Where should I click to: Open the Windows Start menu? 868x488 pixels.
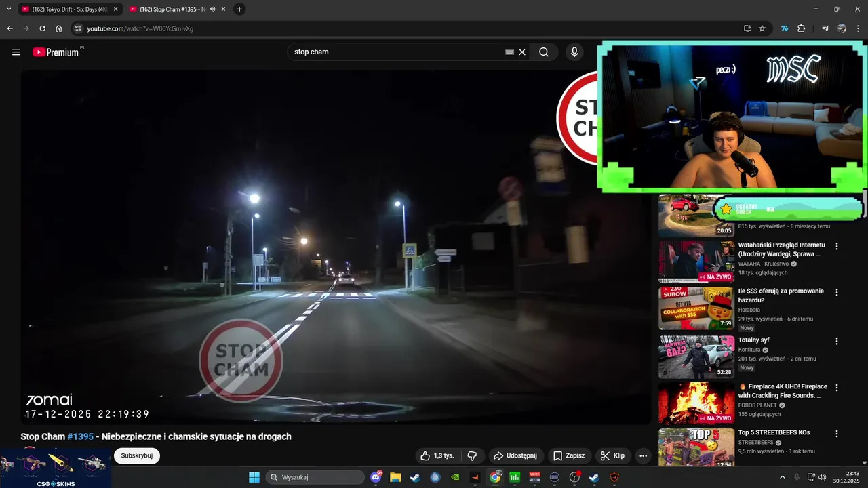coord(254,477)
